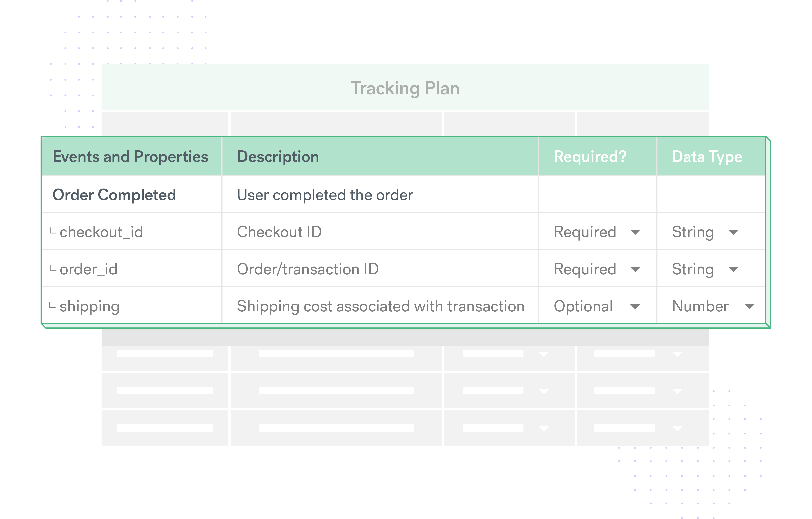Edit the 'User completed the order' description
Image resolution: width=812 pixels, height=519 pixels.
click(x=325, y=195)
